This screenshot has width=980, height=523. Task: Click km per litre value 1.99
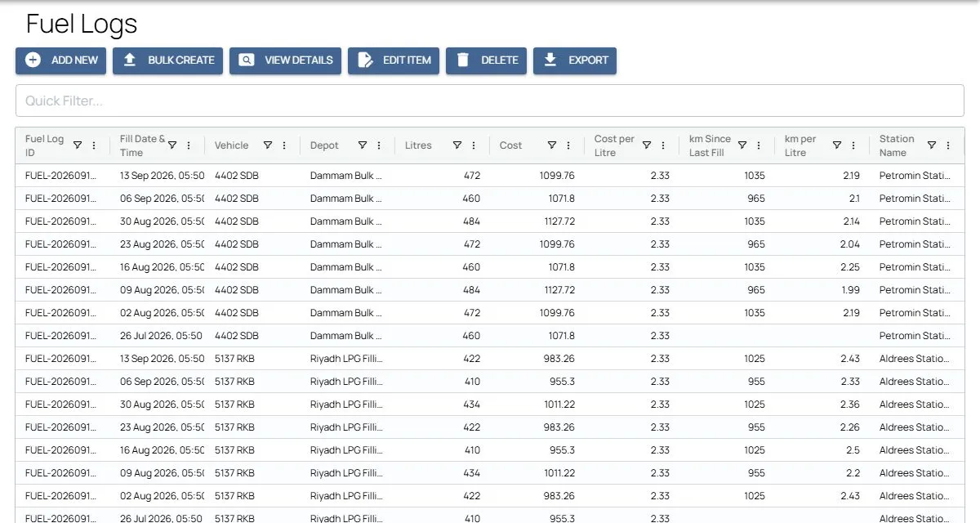coord(850,290)
